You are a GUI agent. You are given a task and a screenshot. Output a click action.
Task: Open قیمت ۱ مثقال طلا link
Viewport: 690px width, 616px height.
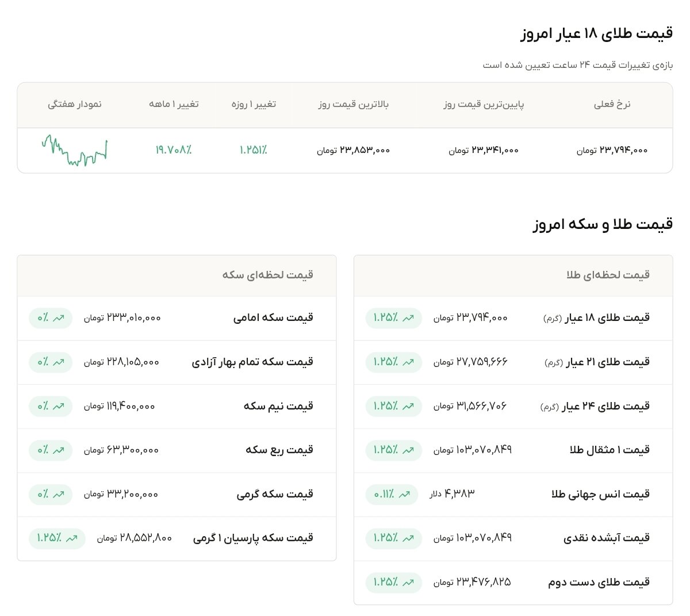(609, 450)
